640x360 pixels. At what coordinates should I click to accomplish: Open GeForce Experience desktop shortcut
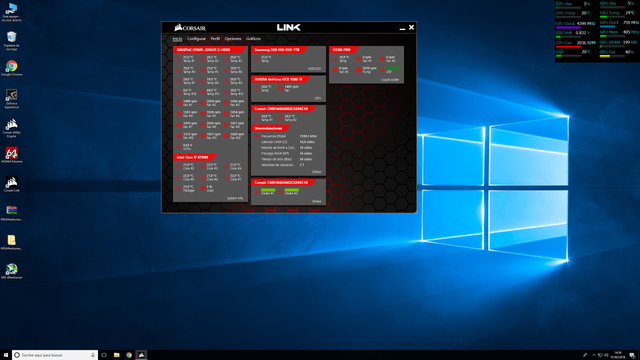(x=11, y=98)
